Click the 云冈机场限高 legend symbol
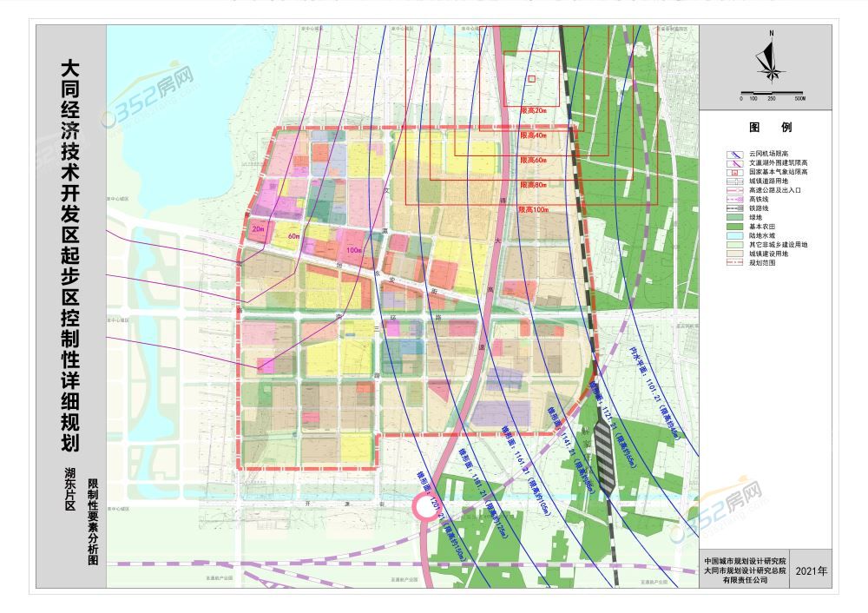This screenshot has width=868, height=613. (733, 155)
